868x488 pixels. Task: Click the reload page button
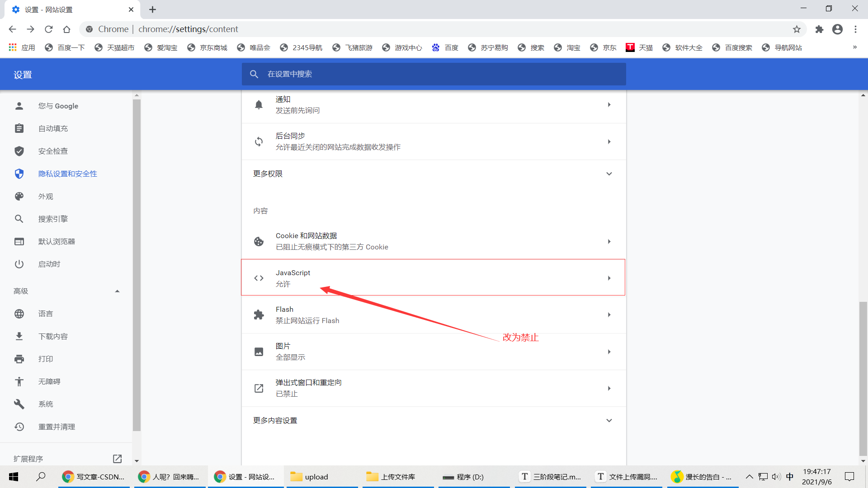[48, 29]
